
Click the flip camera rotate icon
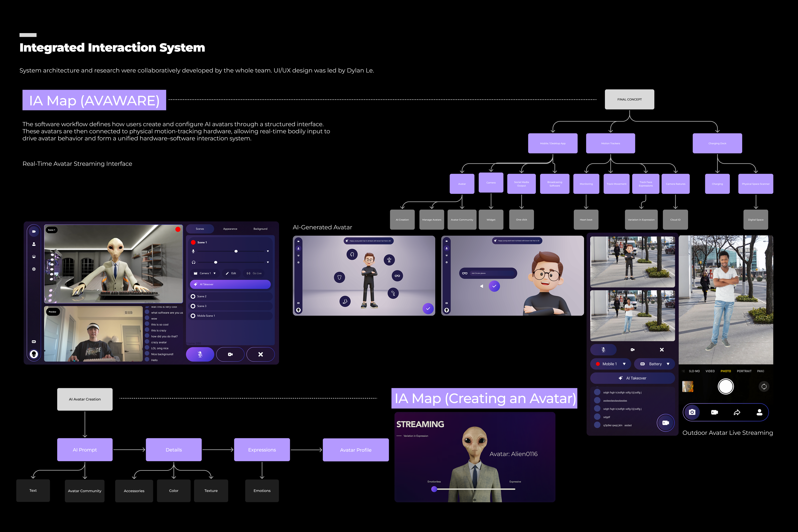tap(764, 386)
